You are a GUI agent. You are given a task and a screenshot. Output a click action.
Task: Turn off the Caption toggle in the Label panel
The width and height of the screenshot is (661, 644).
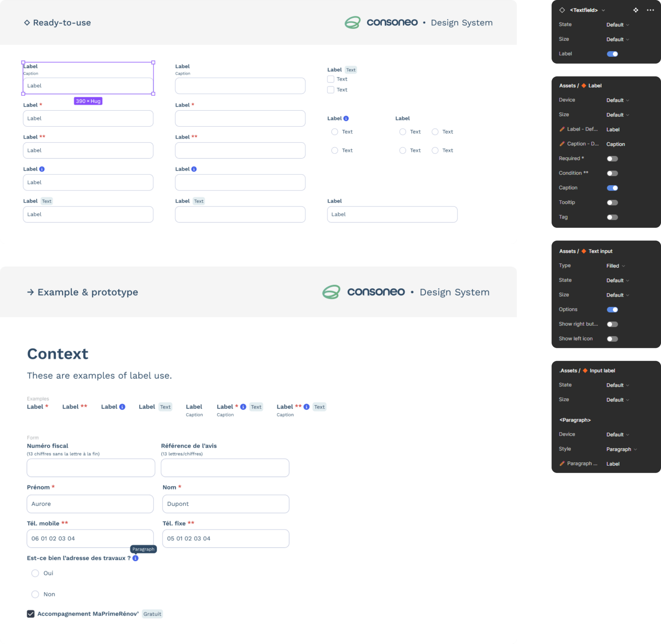pos(612,188)
